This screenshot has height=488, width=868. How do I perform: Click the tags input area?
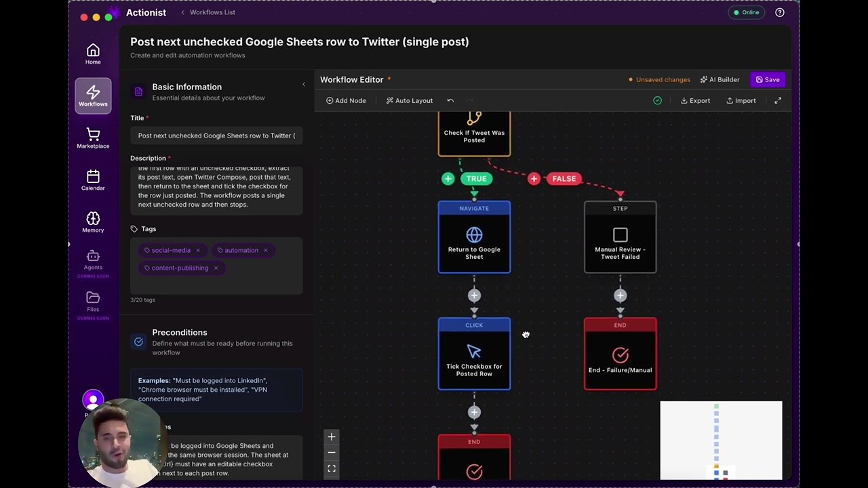[216, 266]
